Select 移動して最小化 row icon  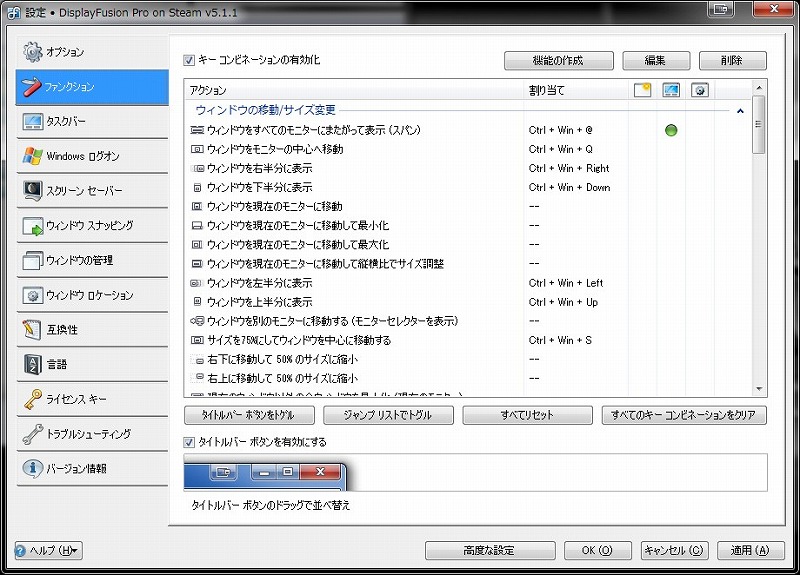197,226
